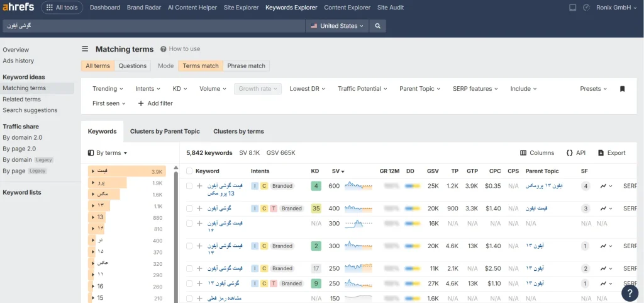
Task: Expand the term 13 with 880 keywords
Action: click(x=94, y=217)
